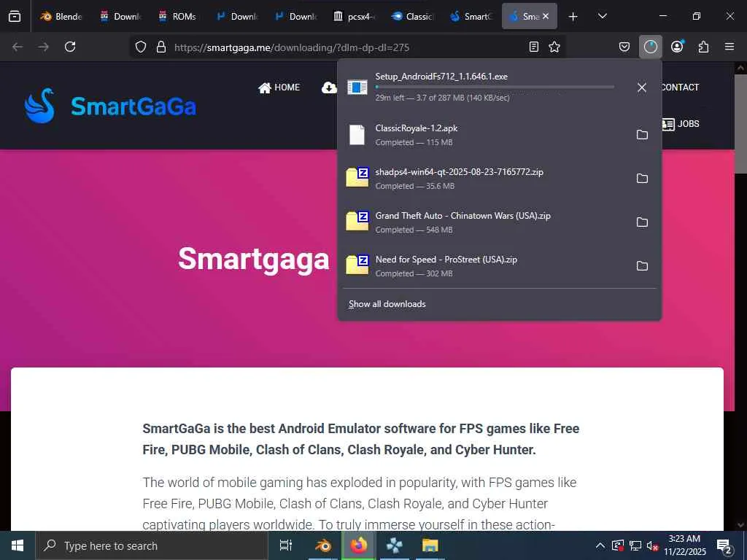
Task: Open Windows Start menu
Action: (x=18, y=545)
